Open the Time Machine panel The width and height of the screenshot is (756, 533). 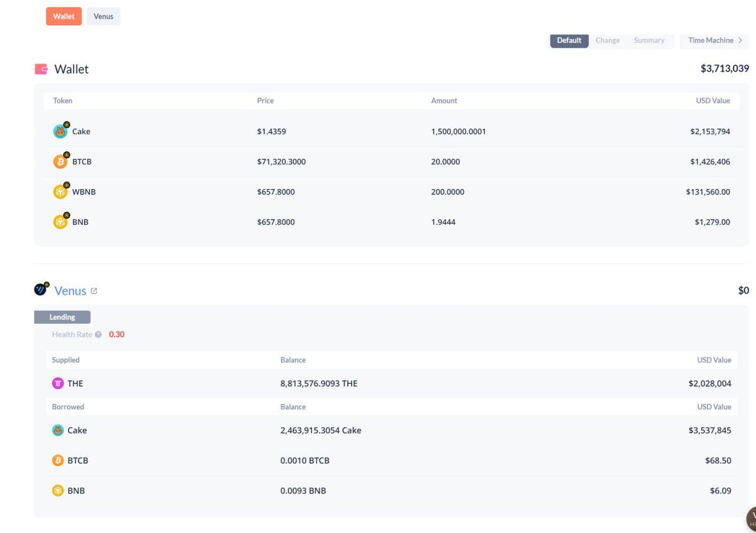pos(714,40)
